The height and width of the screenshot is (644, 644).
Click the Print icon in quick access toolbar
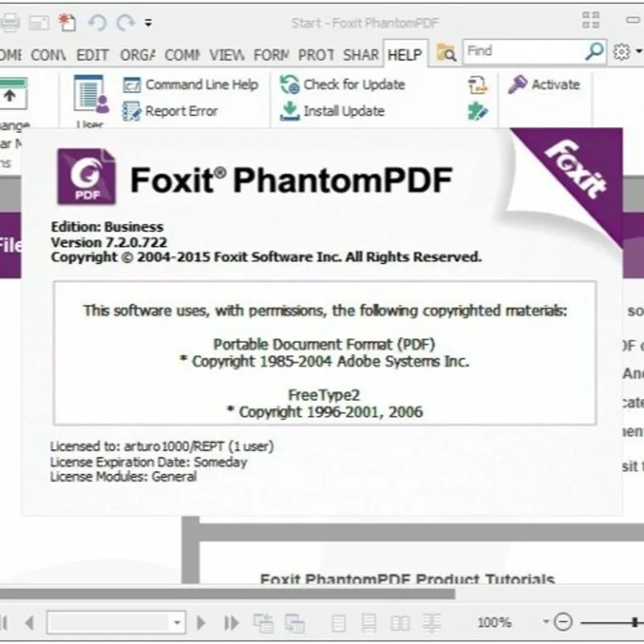tap(10, 23)
